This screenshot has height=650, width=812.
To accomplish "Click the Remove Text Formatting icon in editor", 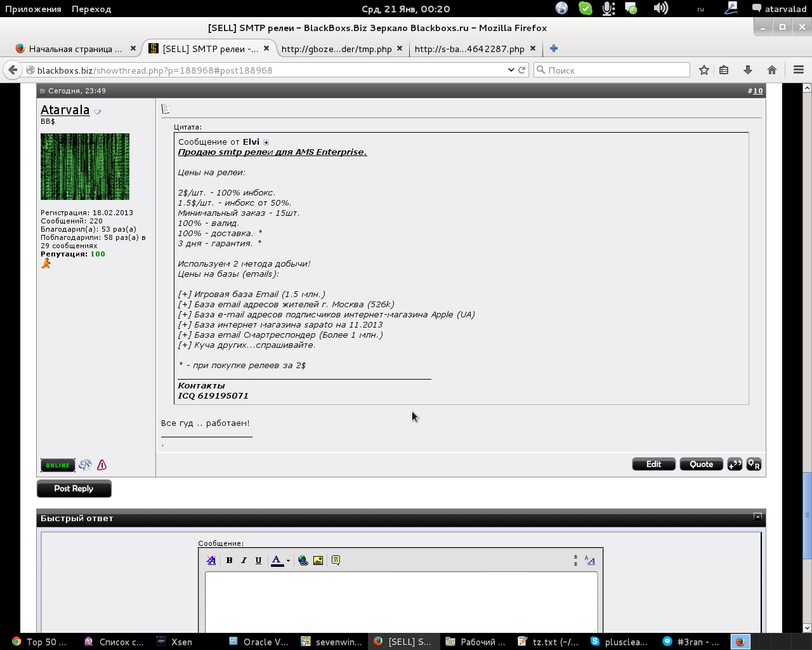I will [x=211, y=560].
